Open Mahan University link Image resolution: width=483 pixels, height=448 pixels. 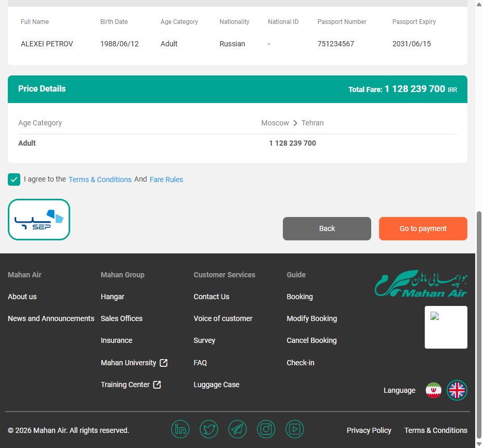click(x=128, y=363)
